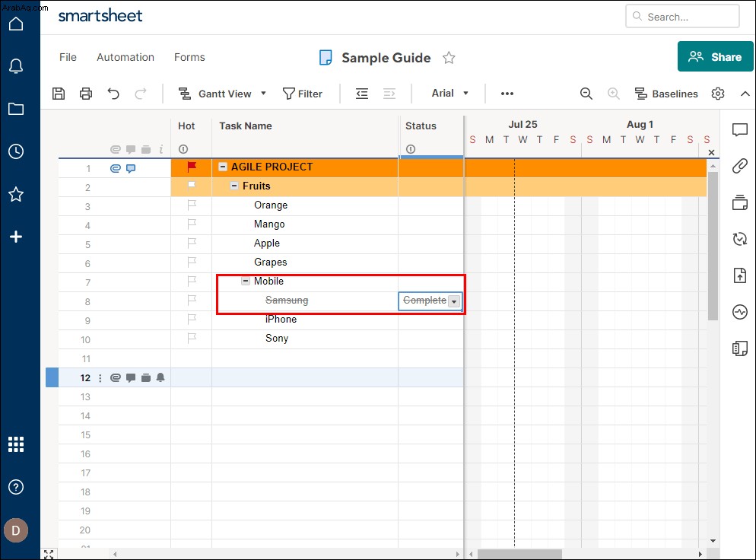Click the Hot column header
The height and width of the screenshot is (560, 756).
[x=186, y=126]
